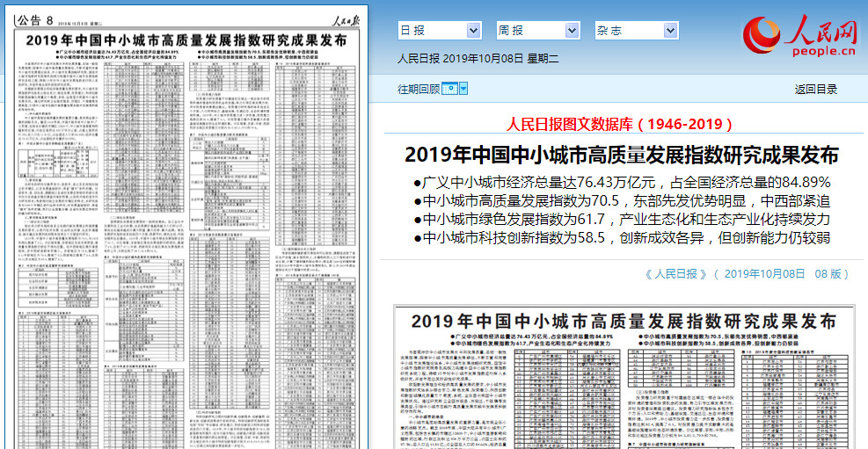The width and height of the screenshot is (868, 449).
Task: Open the 杂志 dropdown
Action: 637,31
